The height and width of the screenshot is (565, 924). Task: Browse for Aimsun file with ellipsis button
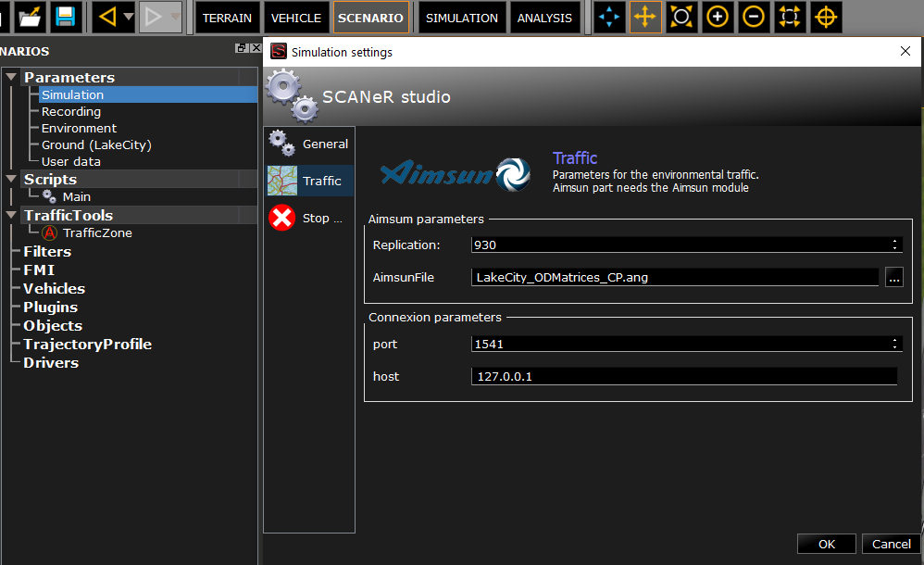coord(893,277)
